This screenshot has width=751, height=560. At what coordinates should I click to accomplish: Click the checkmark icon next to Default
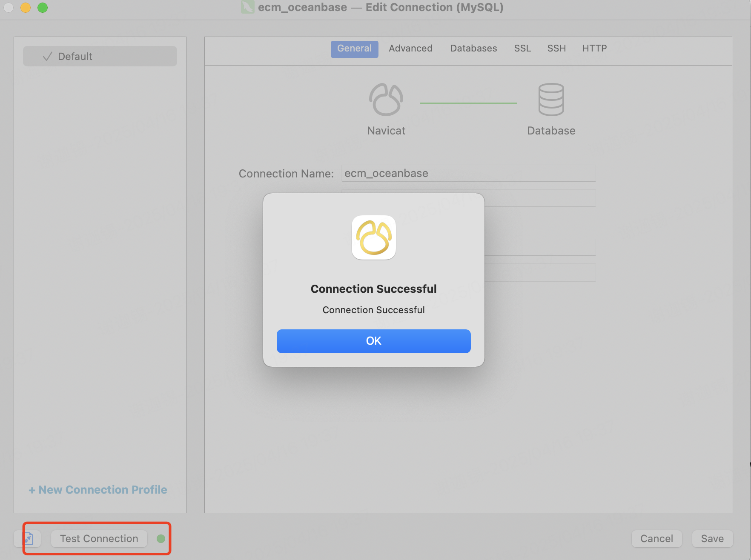click(48, 56)
